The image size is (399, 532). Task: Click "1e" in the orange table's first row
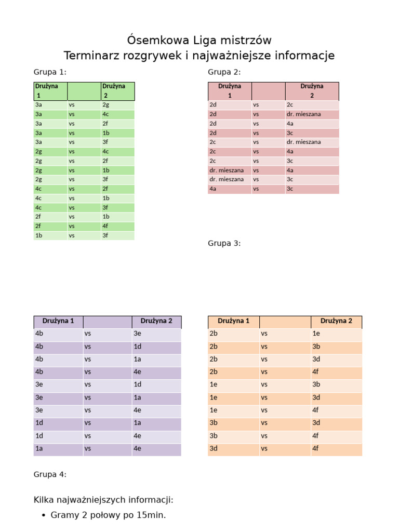coord(316,334)
